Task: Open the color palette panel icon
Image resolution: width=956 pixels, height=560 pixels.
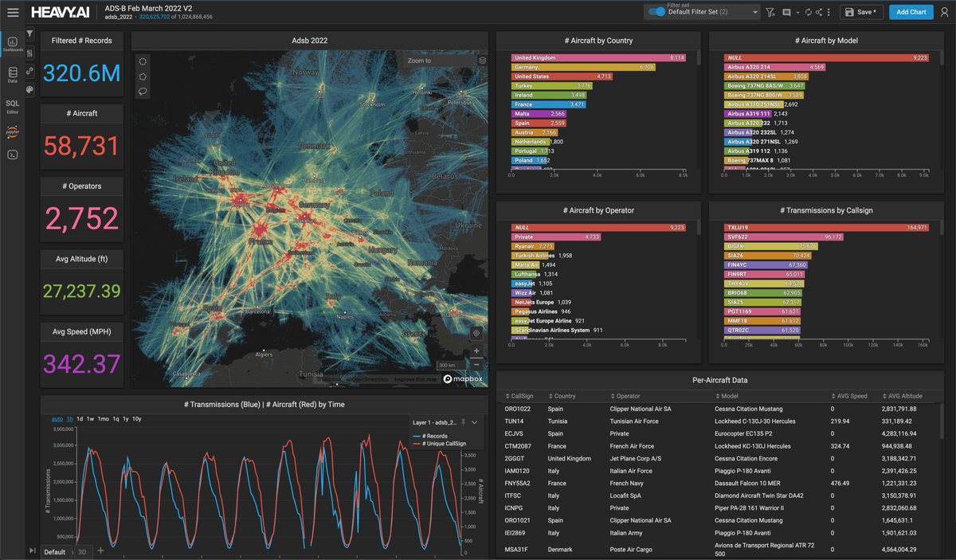Action: point(30,90)
